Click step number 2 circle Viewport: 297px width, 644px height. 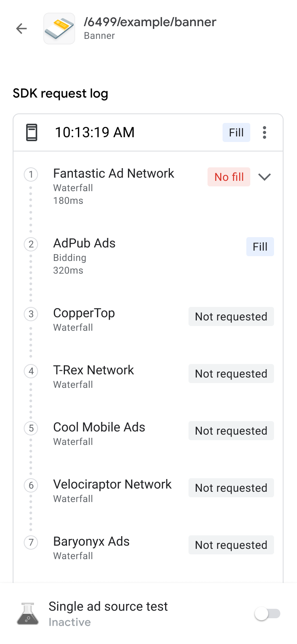coord(31,244)
